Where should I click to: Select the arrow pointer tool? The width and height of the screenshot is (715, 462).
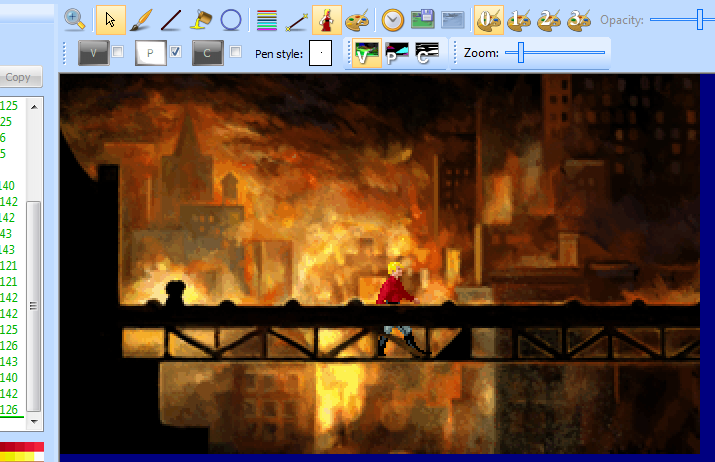pos(110,20)
